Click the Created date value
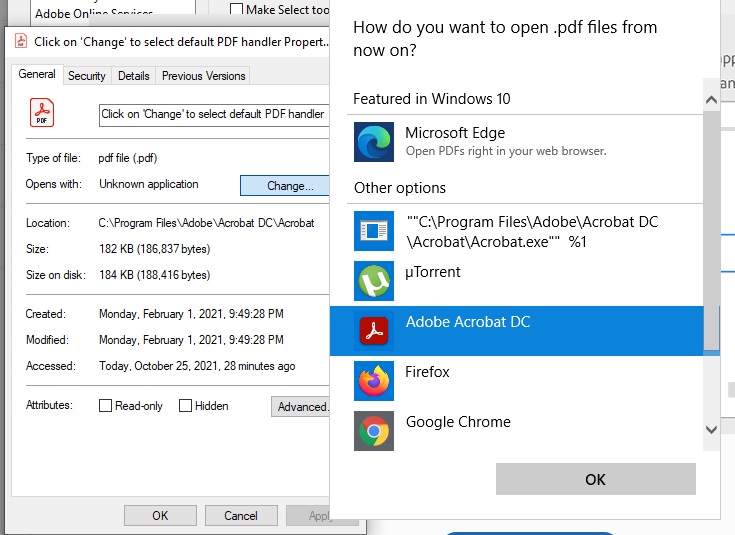The height and width of the screenshot is (535, 735). pos(191,314)
